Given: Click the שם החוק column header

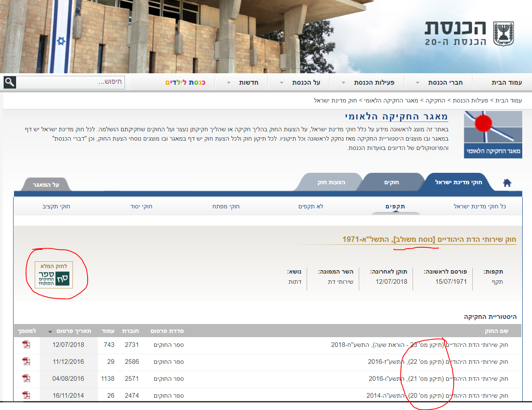Looking at the screenshot, I should coord(496,331).
